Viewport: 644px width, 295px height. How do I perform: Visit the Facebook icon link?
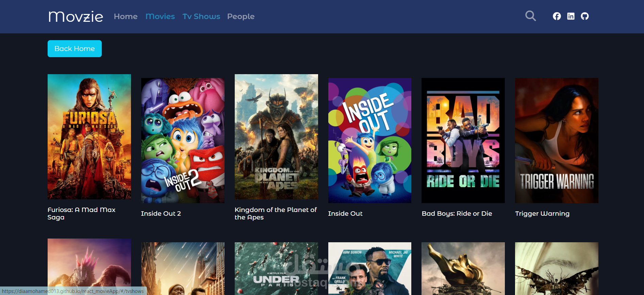click(557, 16)
